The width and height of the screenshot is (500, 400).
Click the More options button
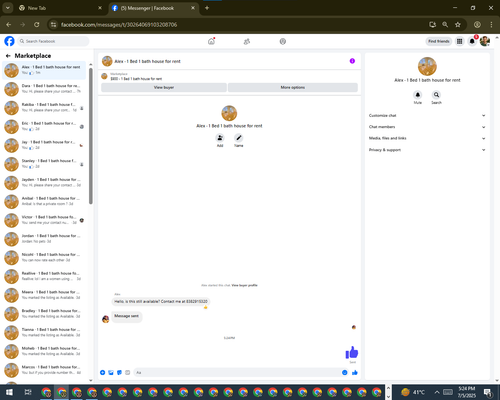pos(293,87)
